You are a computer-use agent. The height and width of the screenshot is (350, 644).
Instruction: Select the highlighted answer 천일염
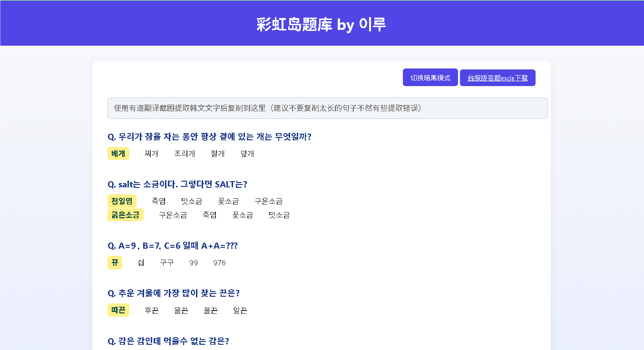[122, 201]
